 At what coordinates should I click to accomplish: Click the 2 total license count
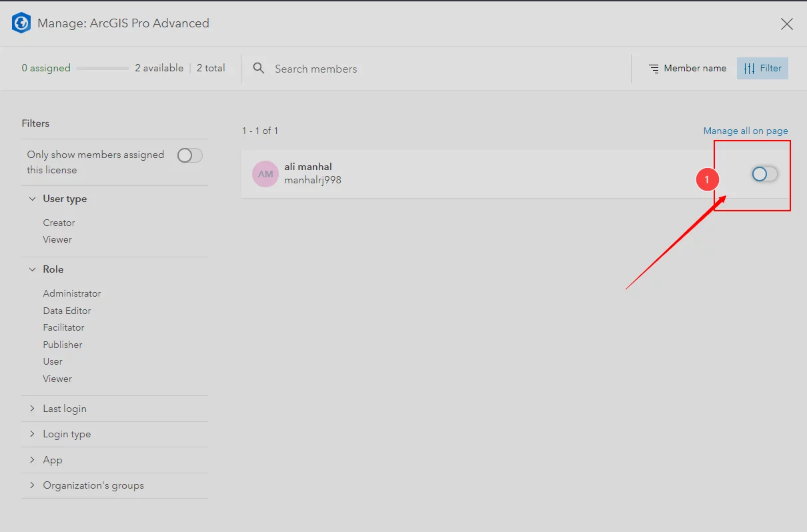[x=211, y=68]
